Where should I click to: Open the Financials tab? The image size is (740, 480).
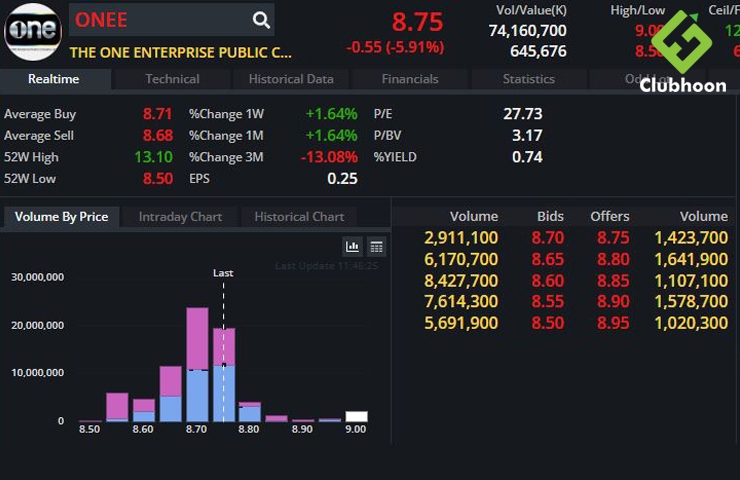(410, 79)
